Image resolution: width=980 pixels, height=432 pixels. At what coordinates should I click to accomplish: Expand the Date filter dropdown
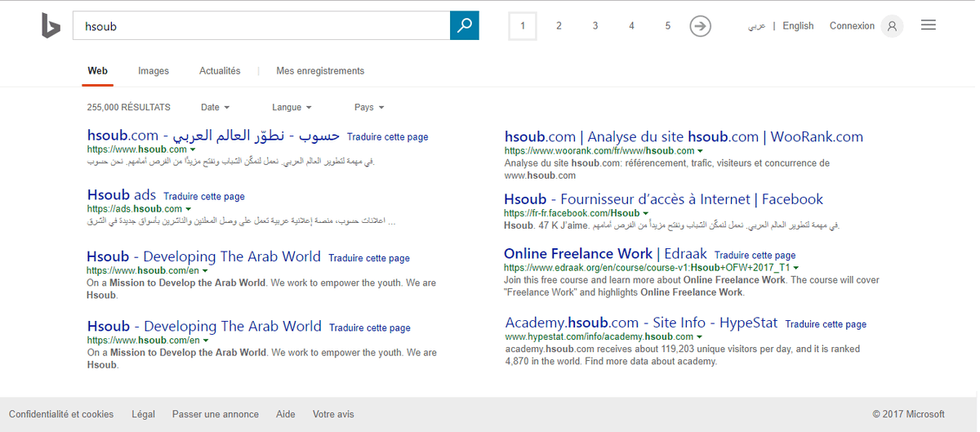[x=215, y=107]
